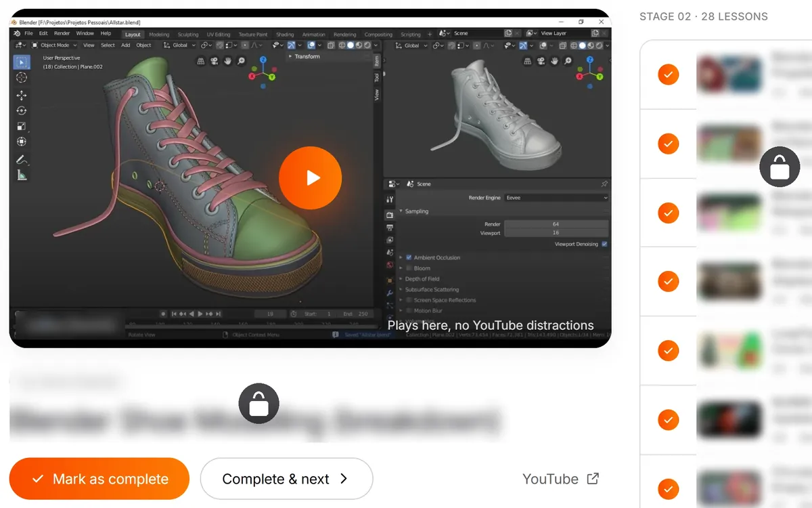Open the Object Mode dropdown
The image size is (812, 508).
pos(54,45)
